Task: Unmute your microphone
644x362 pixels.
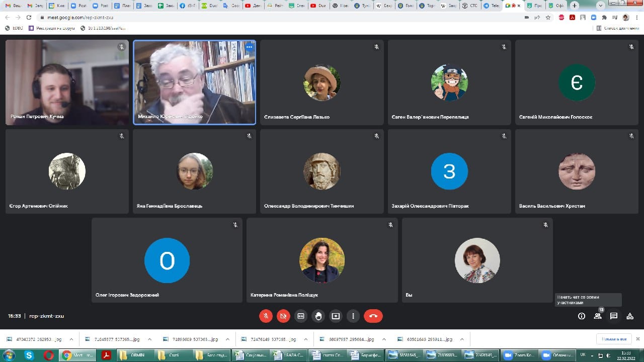Action: pyautogui.click(x=266, y=316)
